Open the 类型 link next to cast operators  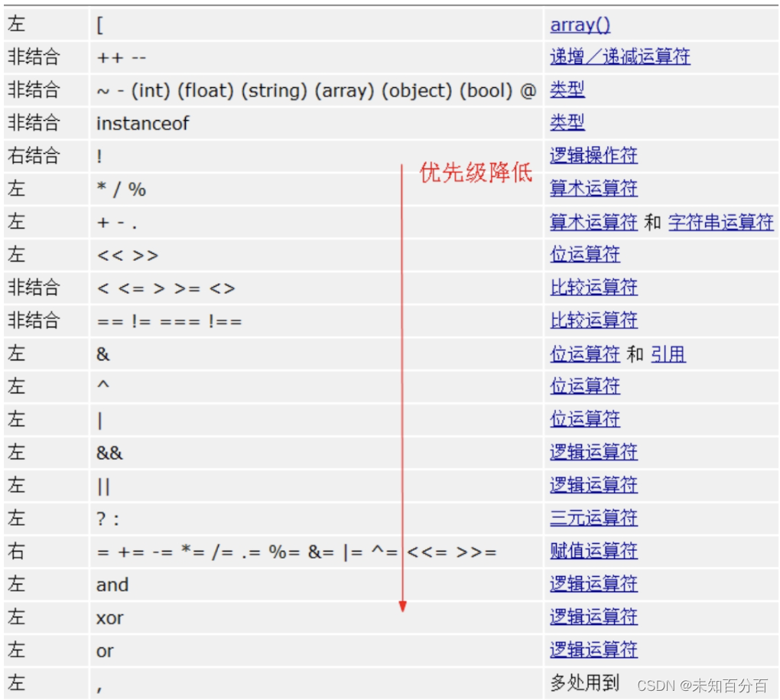(567, 90)
